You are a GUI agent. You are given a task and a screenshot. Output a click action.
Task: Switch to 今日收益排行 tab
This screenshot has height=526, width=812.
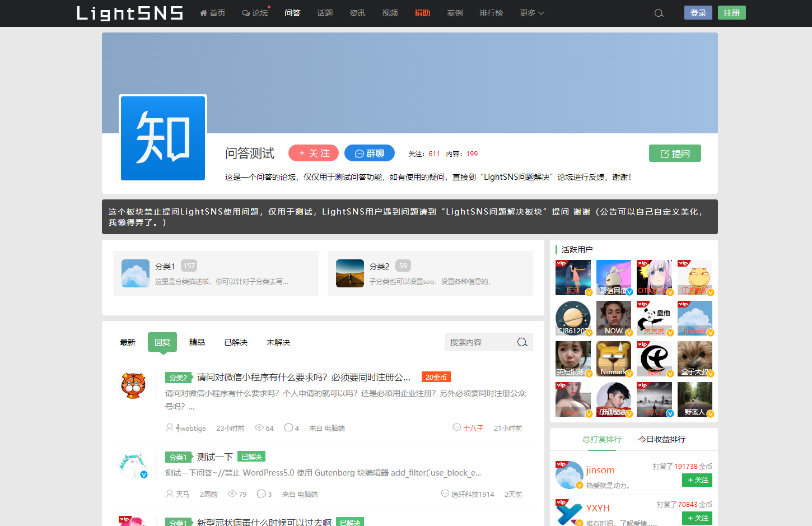point(662,439)
